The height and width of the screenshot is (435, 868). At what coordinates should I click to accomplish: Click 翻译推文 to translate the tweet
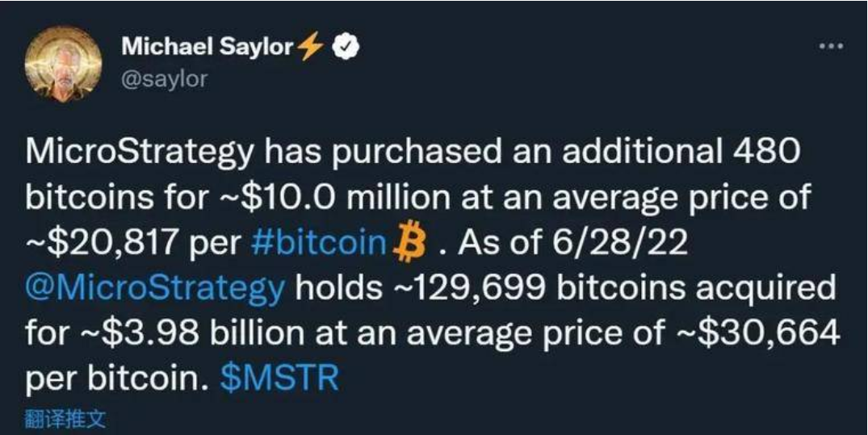(65, 419)
